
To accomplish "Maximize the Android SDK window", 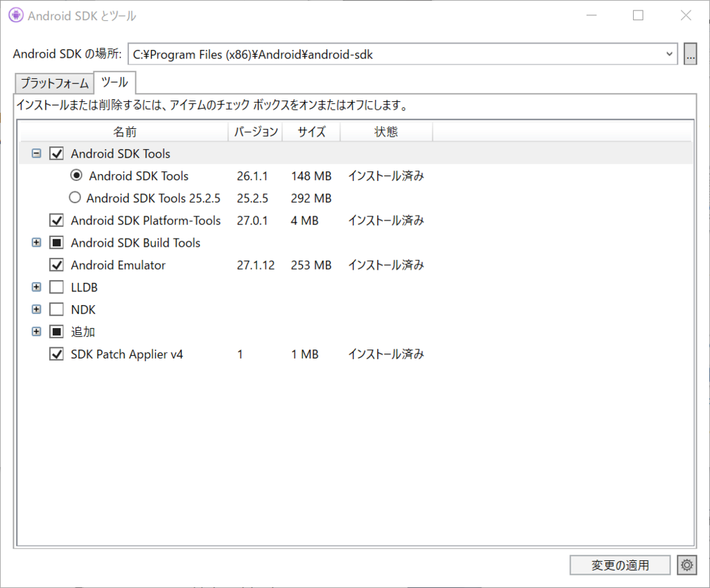I will coord(638,15).
